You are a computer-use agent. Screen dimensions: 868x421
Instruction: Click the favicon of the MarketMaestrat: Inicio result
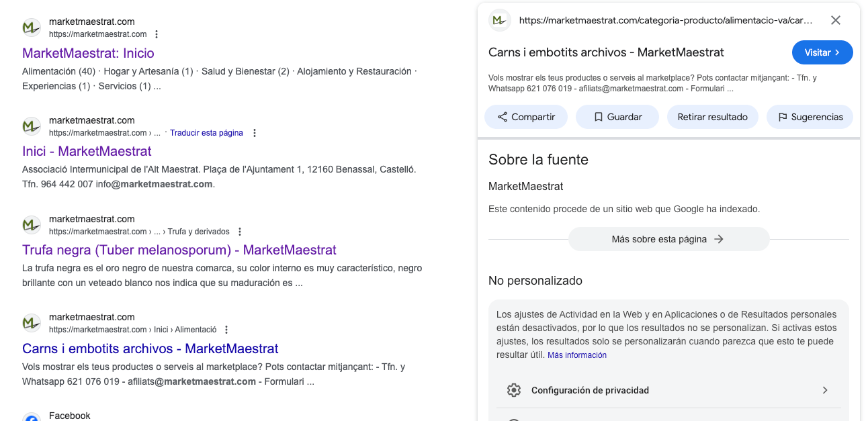[x=32, y=28]
